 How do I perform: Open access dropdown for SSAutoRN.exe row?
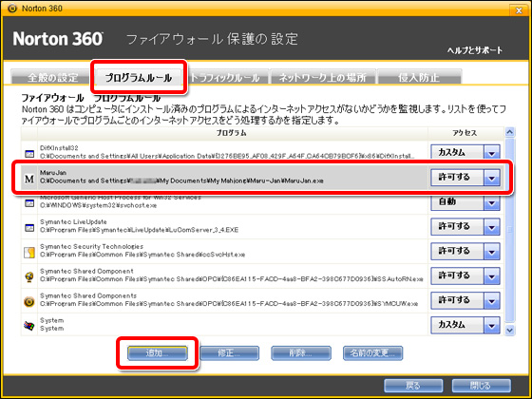(492, 276)
